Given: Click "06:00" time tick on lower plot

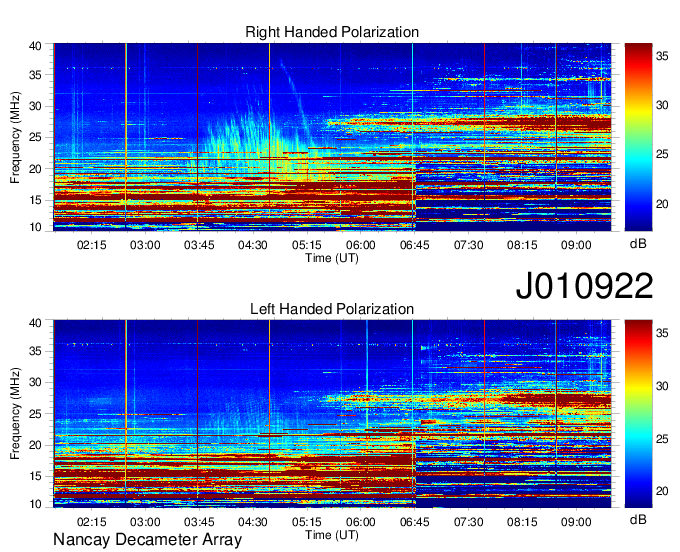Looking at the screenshot, I should (360, 522).
